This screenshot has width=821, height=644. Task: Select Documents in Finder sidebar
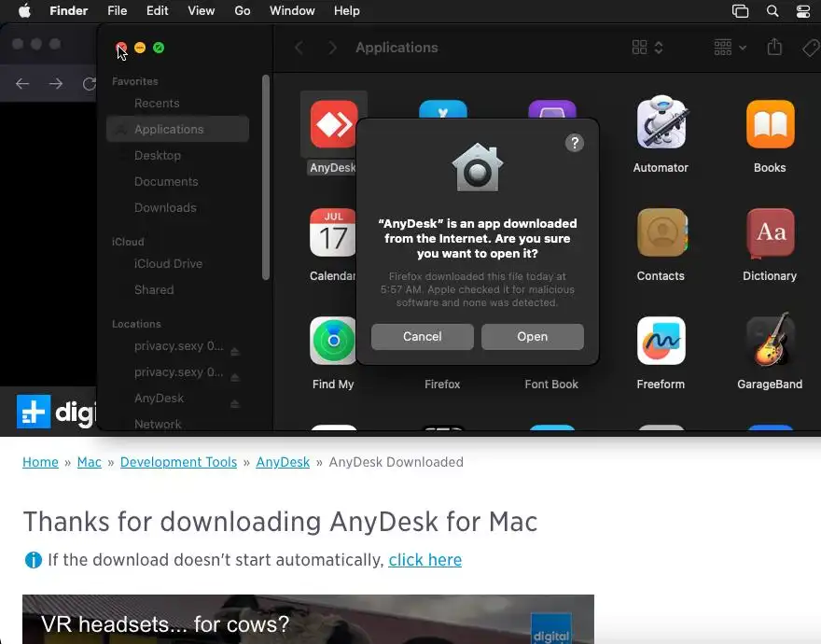177,181
